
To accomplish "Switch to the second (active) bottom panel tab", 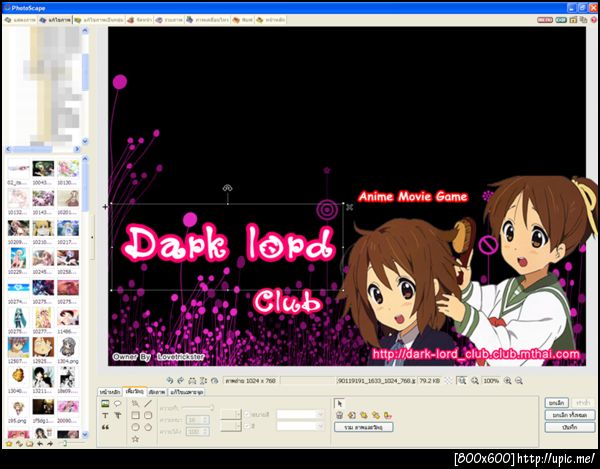I will [x=134, y=391].
